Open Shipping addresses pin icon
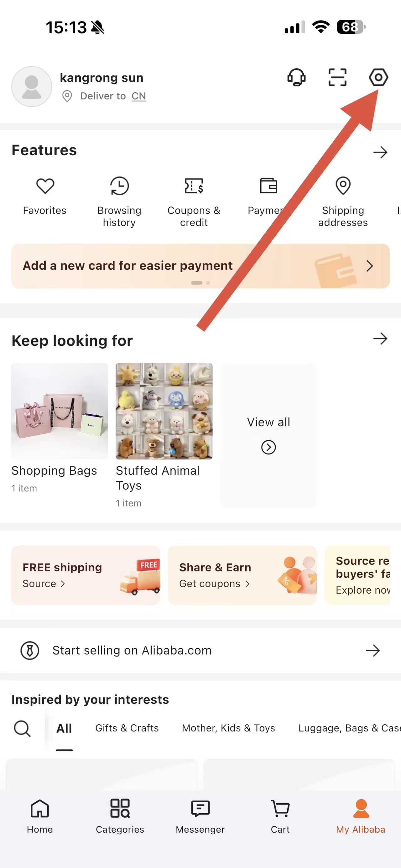Screen dimensions: 401x868 pos(343,186)
